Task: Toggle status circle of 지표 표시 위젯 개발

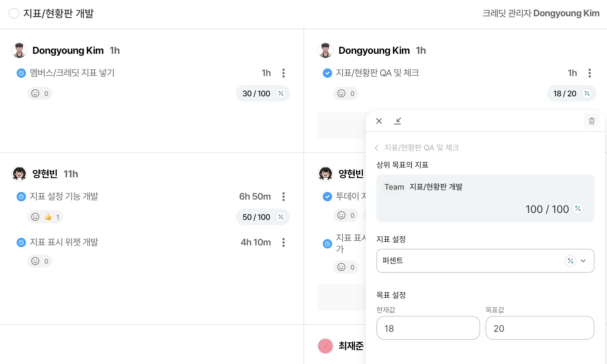Action: [21, 242]
